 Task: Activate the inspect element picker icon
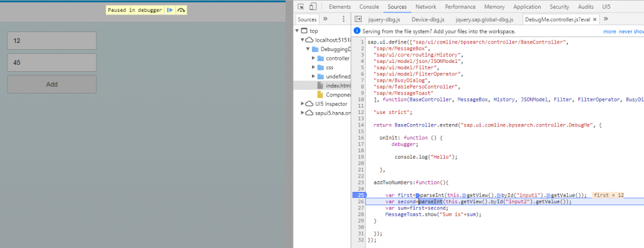tap(301, 6)
